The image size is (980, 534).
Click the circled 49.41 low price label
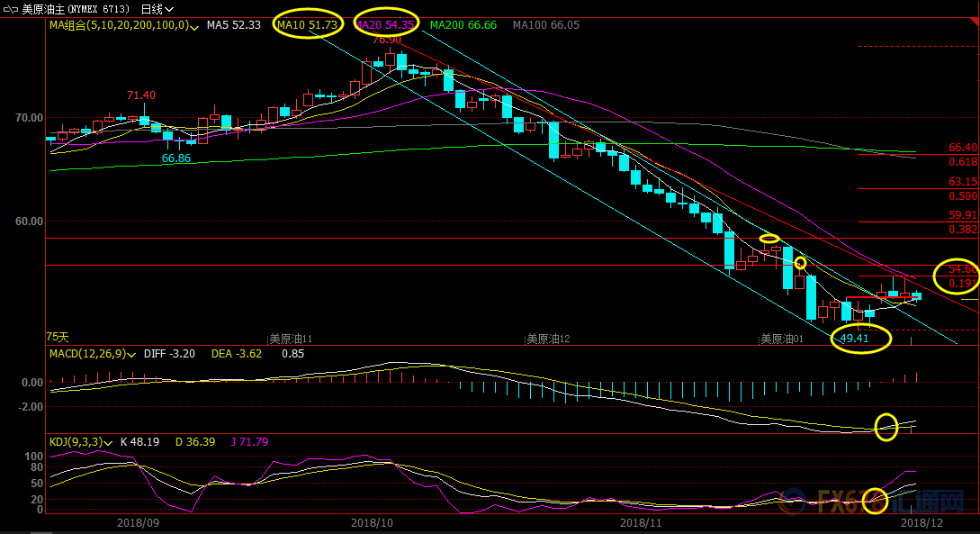point(853,339)
